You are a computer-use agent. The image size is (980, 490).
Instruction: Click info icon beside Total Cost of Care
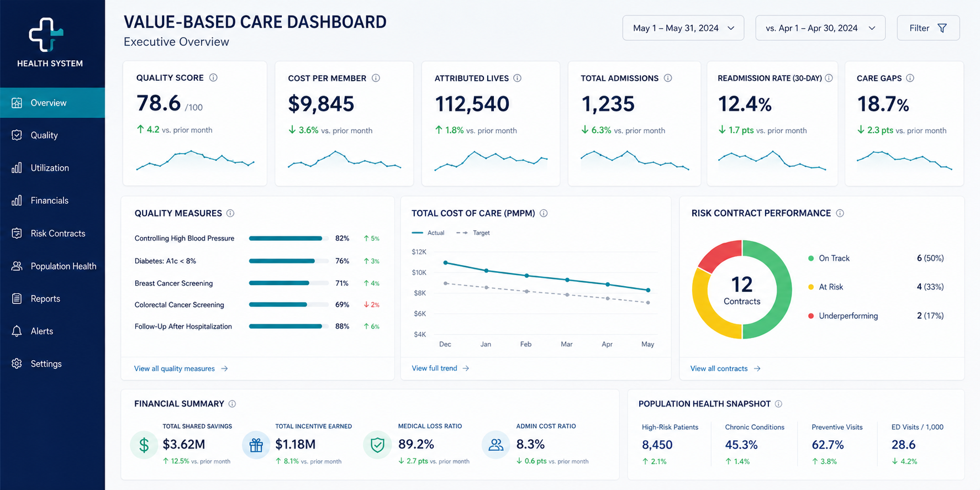[x=544, y=213]
